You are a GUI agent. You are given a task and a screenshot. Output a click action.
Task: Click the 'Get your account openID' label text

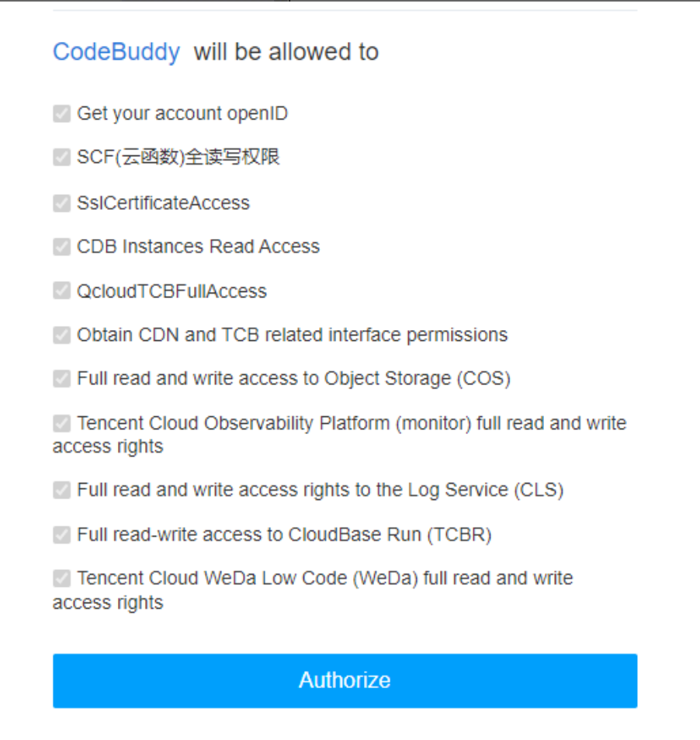point(182,114)
